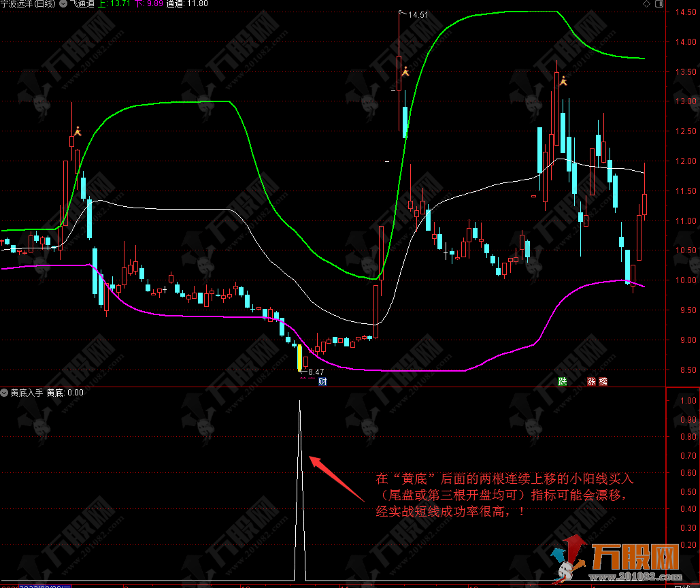Click the white signal spike peak
Screen dimensions: 700x588
pos(299,402)
